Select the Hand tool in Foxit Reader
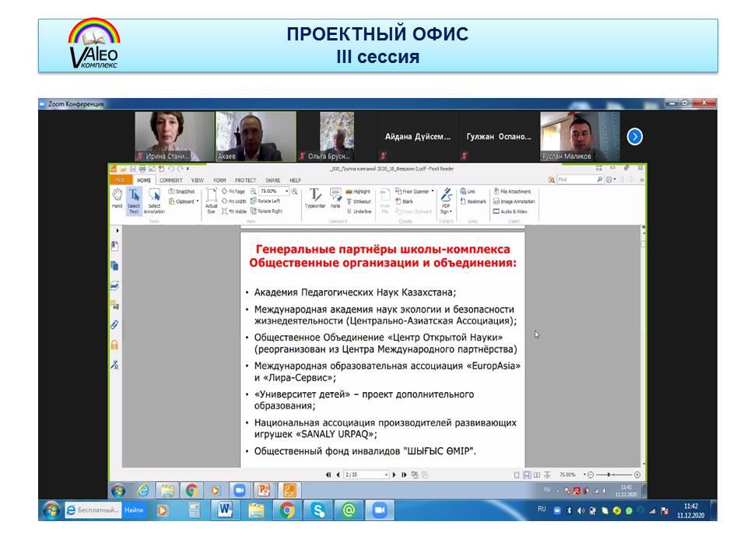This screenshot has height=560, width=747. tap(117, 198)
